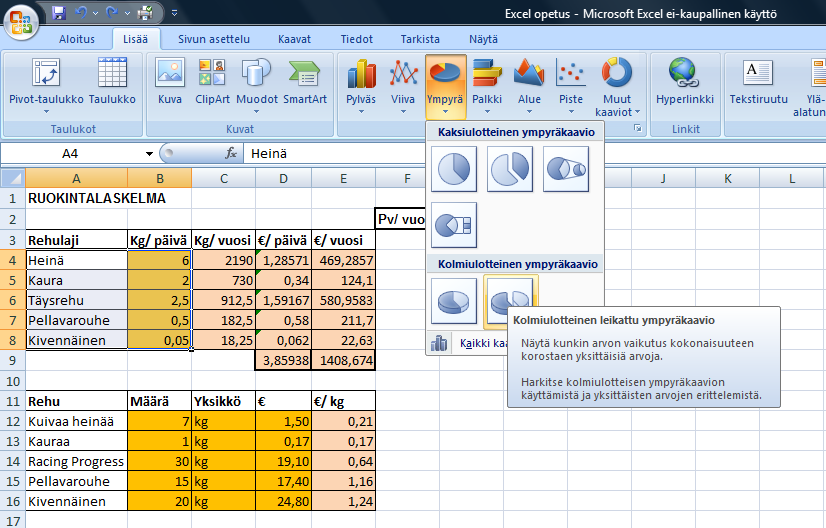The height and width of the screenshot is (528, 826).
Task: Select column K header
Action: pyautogui.click(x=727, y=179)
